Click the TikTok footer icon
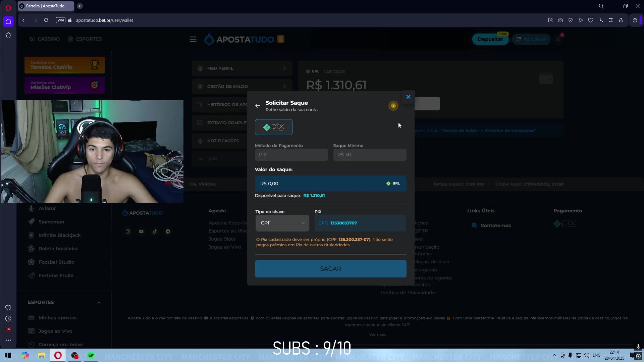The image size is (644, 362). (155, 231)
